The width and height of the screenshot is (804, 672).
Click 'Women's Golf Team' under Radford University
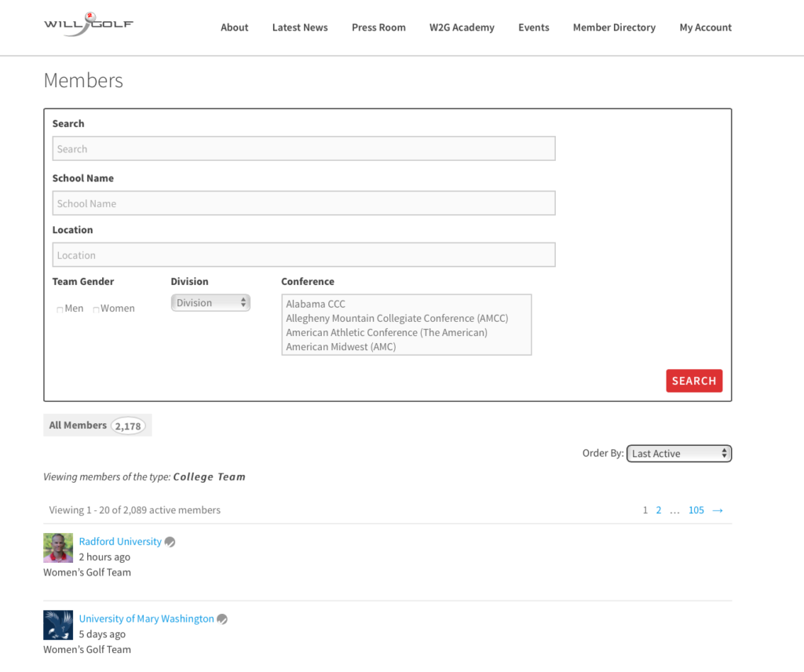(87, 572)
